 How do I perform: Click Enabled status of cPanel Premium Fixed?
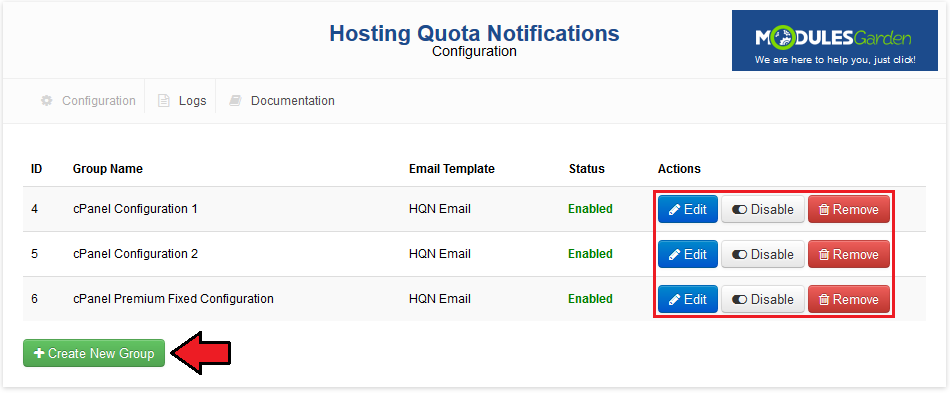[x=590, y=299]
